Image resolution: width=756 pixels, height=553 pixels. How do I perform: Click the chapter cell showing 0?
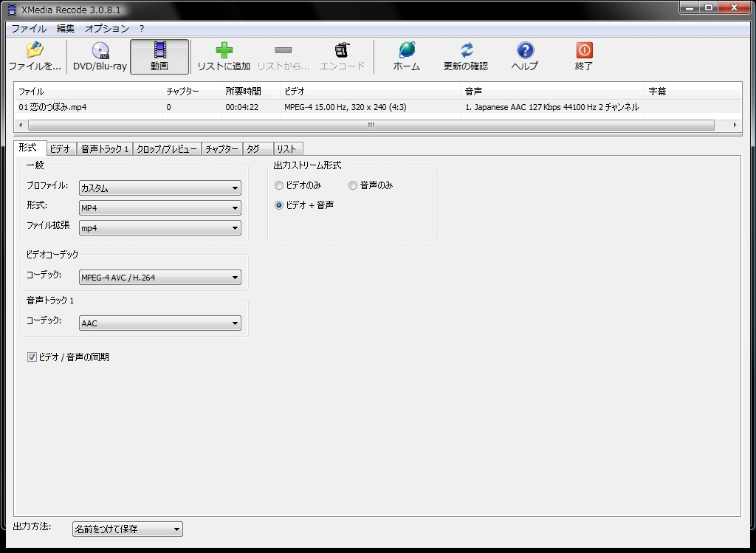pyautogui.click(x=169, y=107)
